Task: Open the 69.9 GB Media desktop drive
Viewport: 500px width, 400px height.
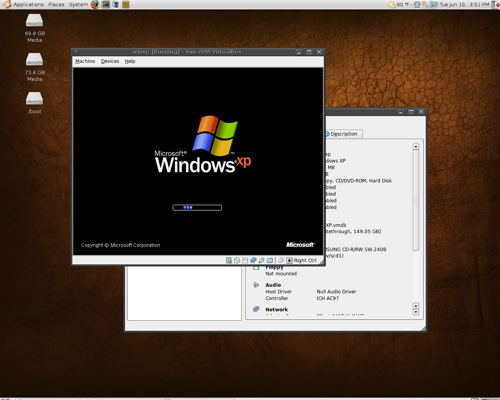Action: 35,28
